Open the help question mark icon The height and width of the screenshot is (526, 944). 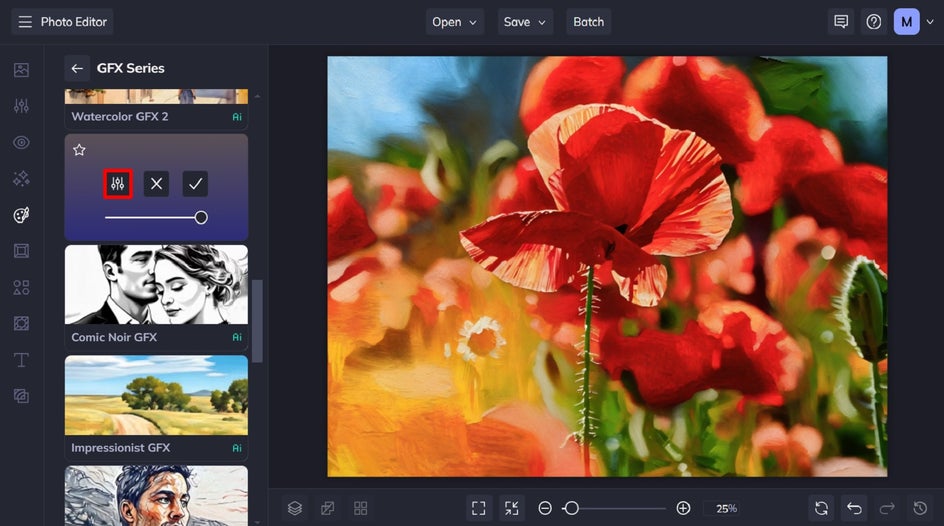coord(874,22)
